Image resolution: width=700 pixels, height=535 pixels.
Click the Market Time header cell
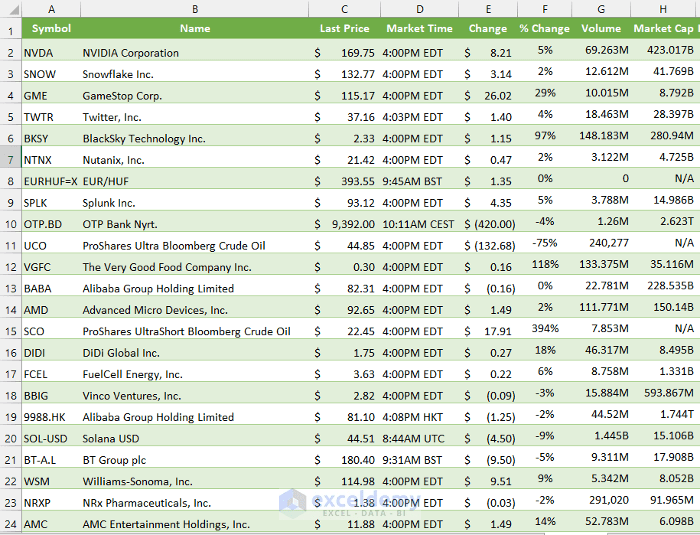419,28
